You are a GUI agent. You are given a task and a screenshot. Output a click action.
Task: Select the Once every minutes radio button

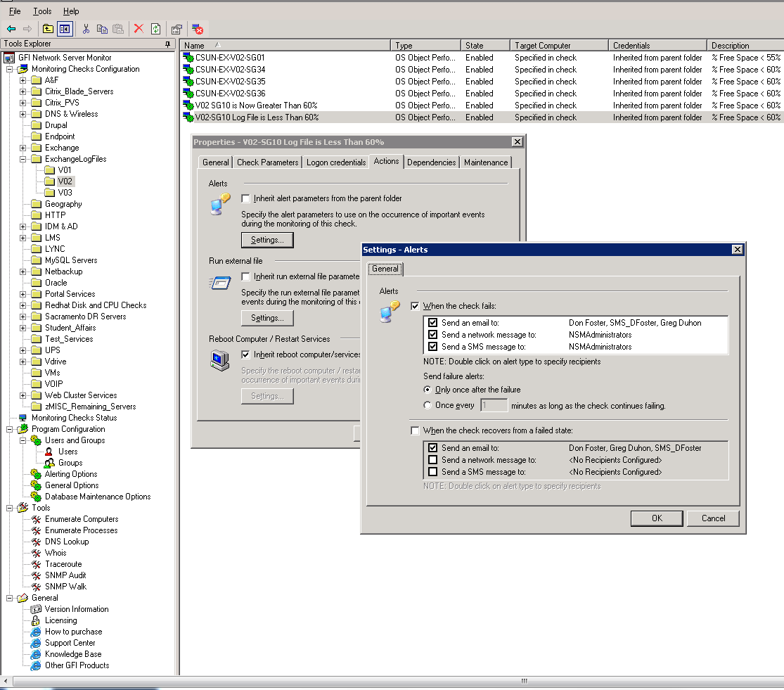pos(428,405)
